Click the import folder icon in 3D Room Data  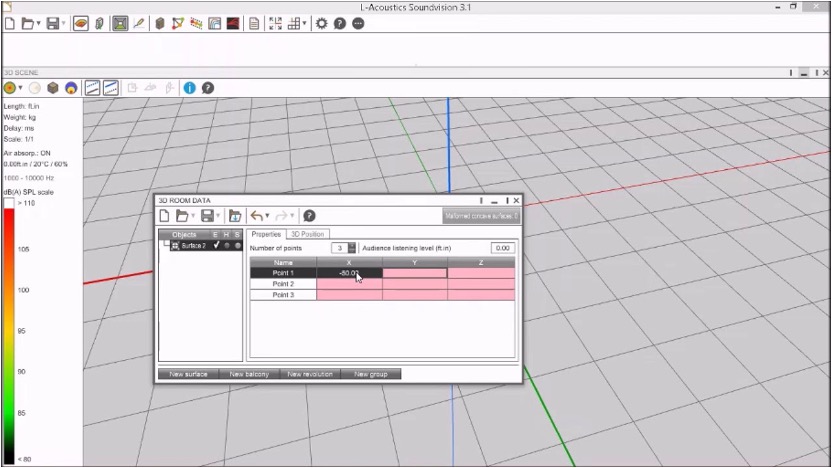pyautogui.click(x=235, y=215)
